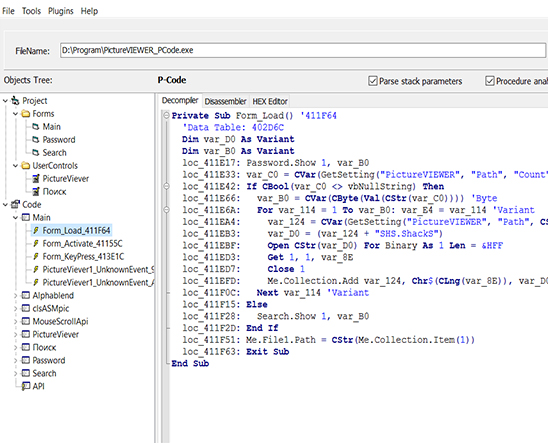Expand the Password code module node
Viewport: 548px width, 443px height.
[x=15, y=360]
